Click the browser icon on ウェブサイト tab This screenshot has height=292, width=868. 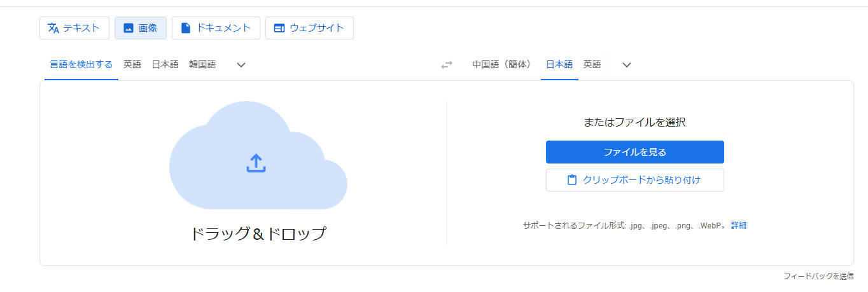tap(279, 28)
